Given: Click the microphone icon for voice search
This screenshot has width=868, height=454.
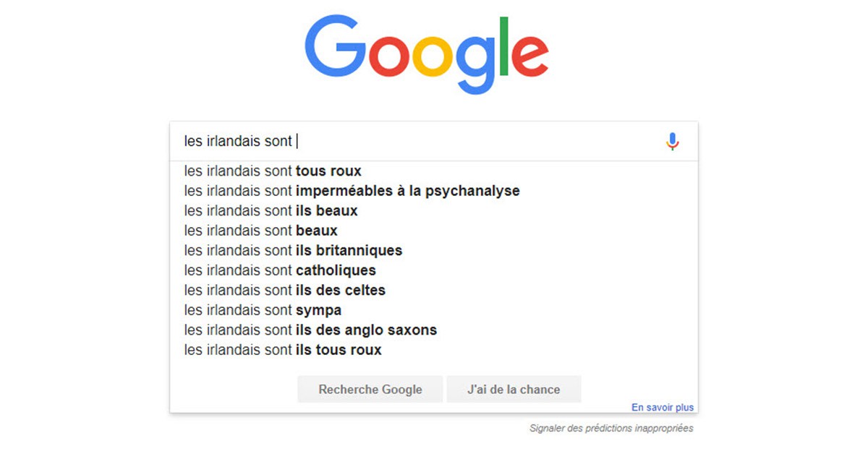Looking at the screenshot, I should 671,141.
